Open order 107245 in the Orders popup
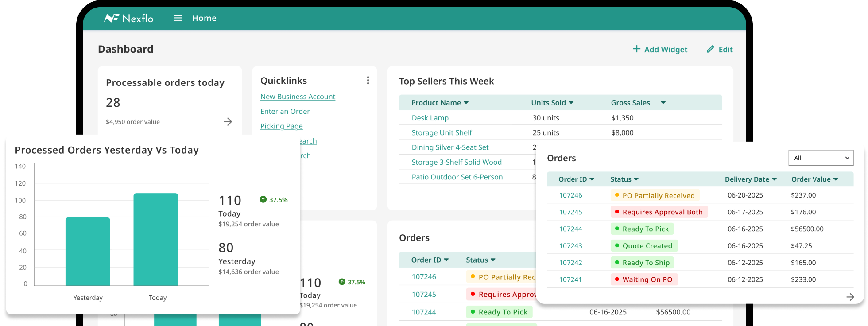 click(x=570, y=212)
